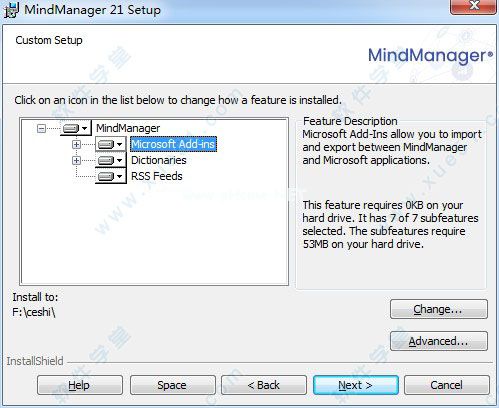The image size is (499, 408).
Task: Click Change to pick install folder
Action: pos(439,309)
